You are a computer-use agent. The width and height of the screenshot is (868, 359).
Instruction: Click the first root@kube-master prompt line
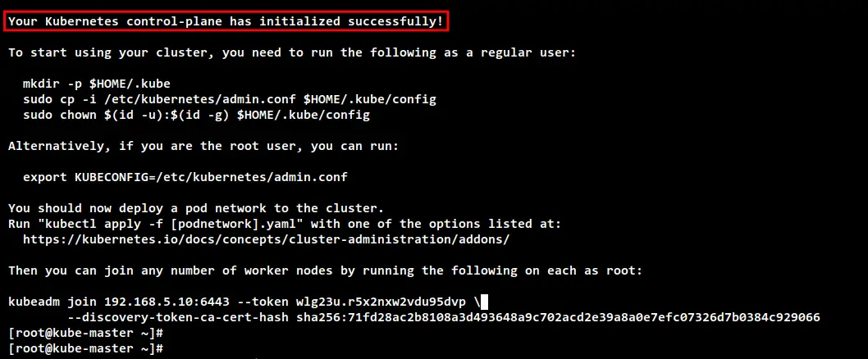pyautogui.click(x=86, y=333)
